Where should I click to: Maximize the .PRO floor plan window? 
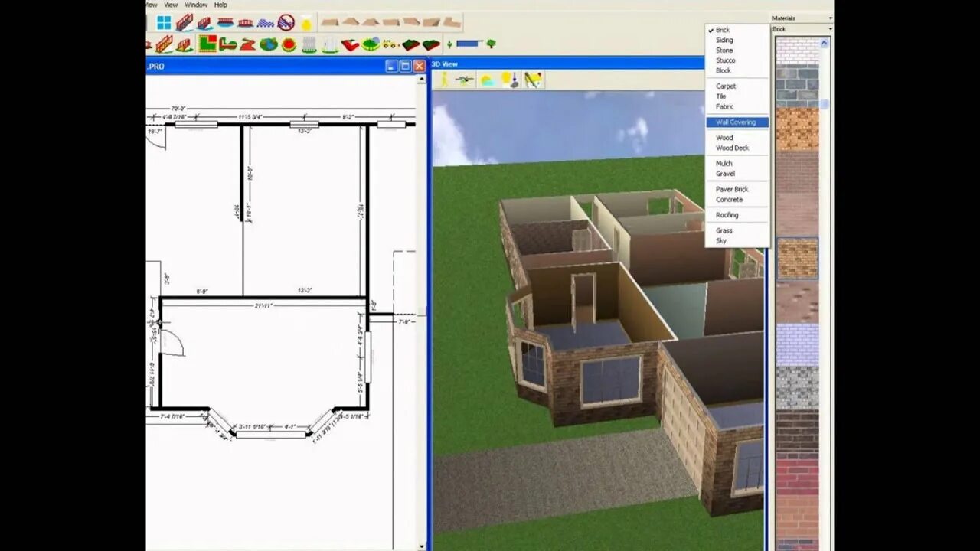click(405, 66)
